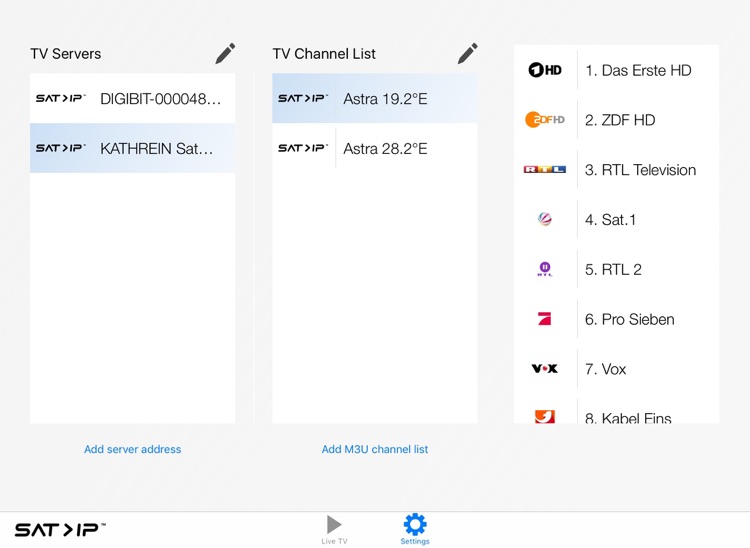Select channel 2. ZDF HD

tap(617, 120)
